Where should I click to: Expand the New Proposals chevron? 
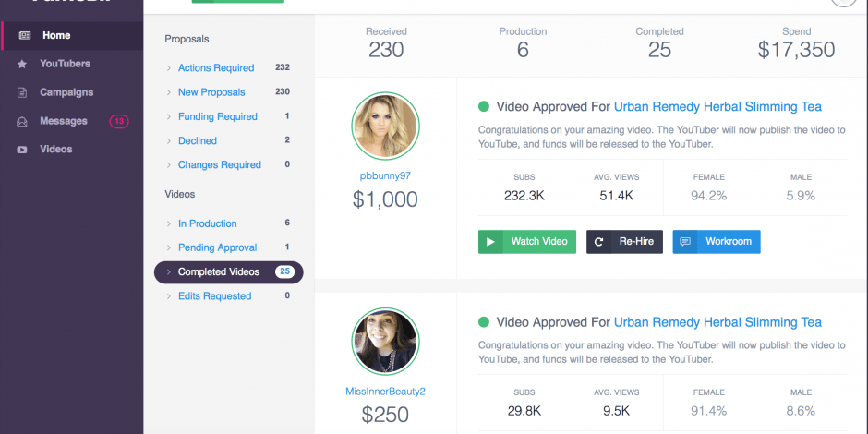coord(168,92)
